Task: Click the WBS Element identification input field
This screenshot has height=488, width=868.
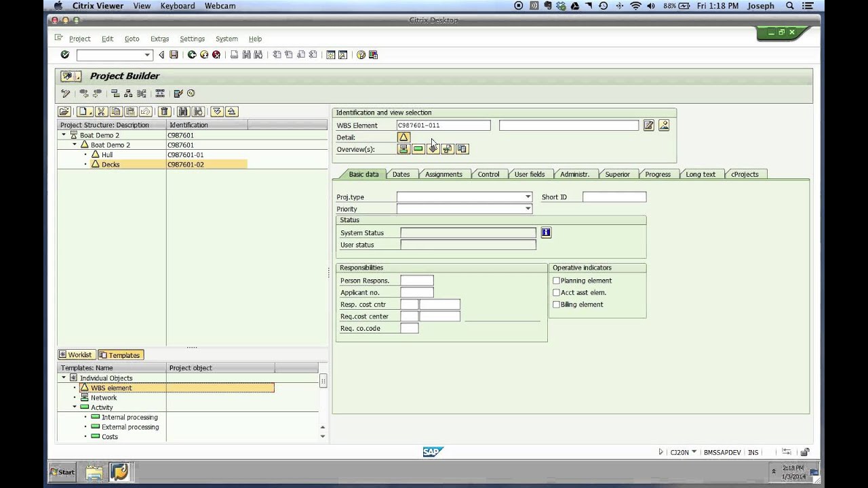Action: (x=443, y=125)
